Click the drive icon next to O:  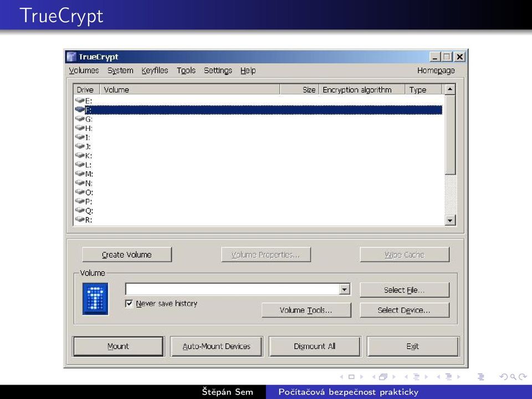click(80, 192)
